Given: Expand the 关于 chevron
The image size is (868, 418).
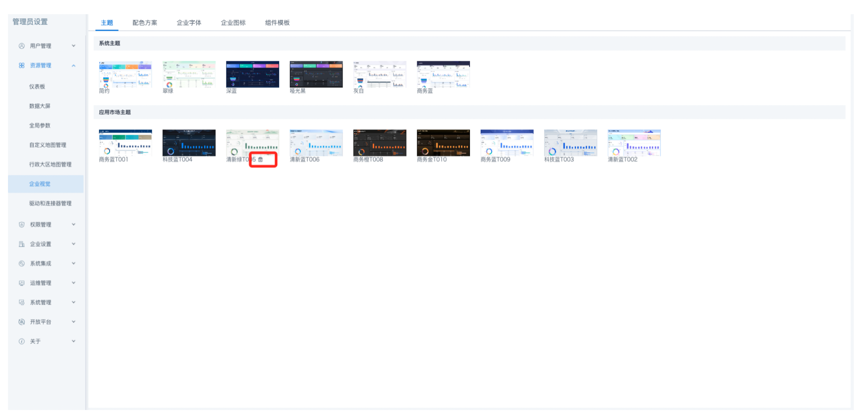Looking at the screenshot, I should (74, 341).
